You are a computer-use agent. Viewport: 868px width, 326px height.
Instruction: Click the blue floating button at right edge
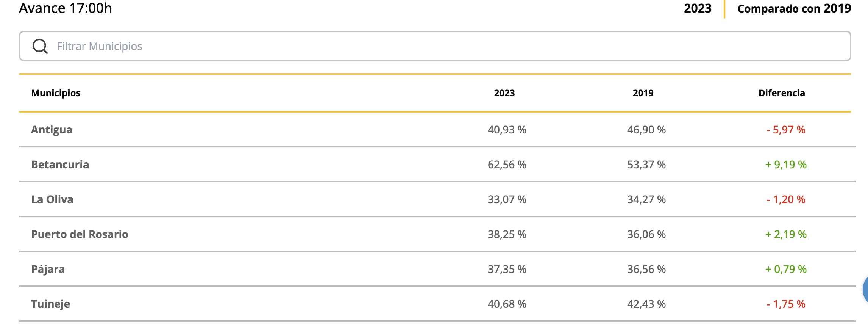(865, 290)
